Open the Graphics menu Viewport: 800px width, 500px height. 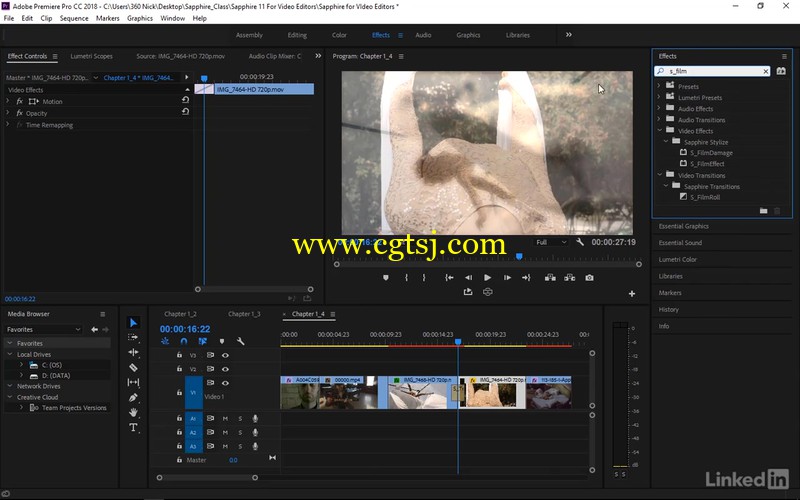(140, 18)
